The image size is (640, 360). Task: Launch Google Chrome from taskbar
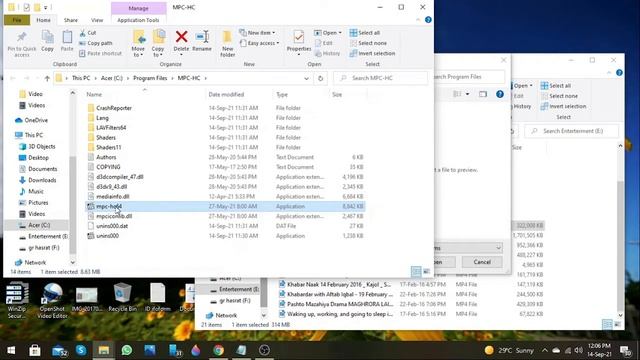[x=218, y=350]
